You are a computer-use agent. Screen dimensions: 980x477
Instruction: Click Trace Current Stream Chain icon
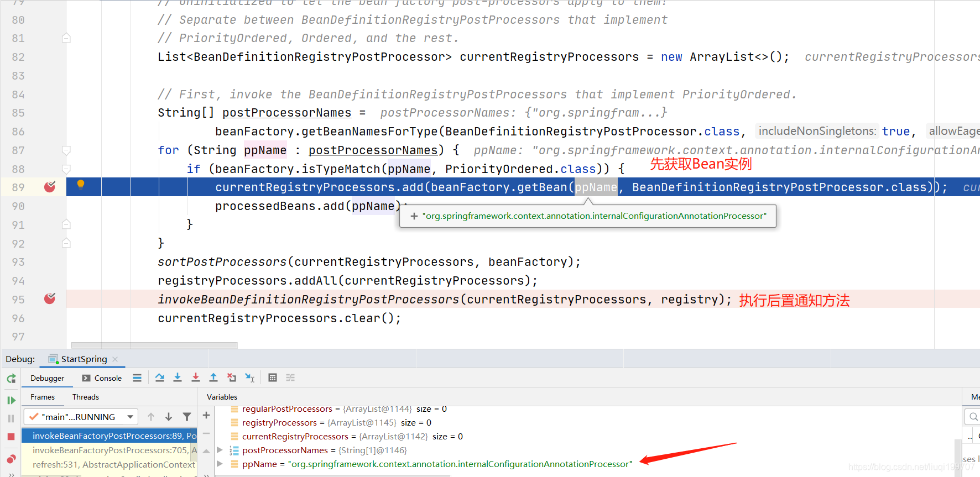pyautogui.click(x=290, y=378)
